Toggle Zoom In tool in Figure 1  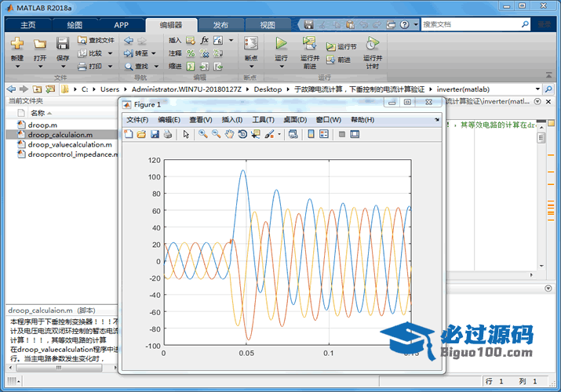click(x=203, y=134)
